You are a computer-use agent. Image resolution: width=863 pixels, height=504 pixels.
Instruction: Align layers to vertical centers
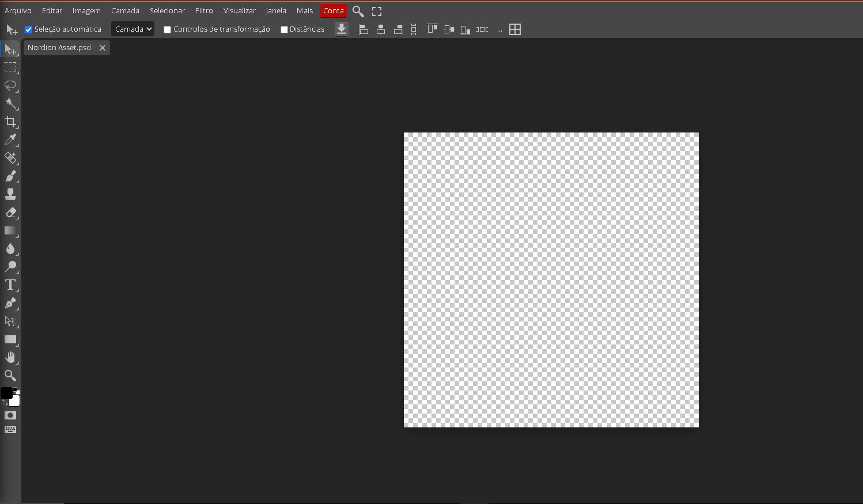pos(449,29)
